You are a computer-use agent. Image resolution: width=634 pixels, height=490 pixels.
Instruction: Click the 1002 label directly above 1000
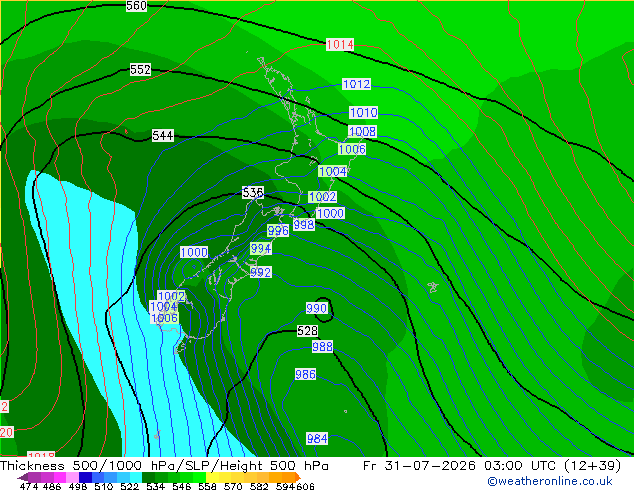(322, 197)
